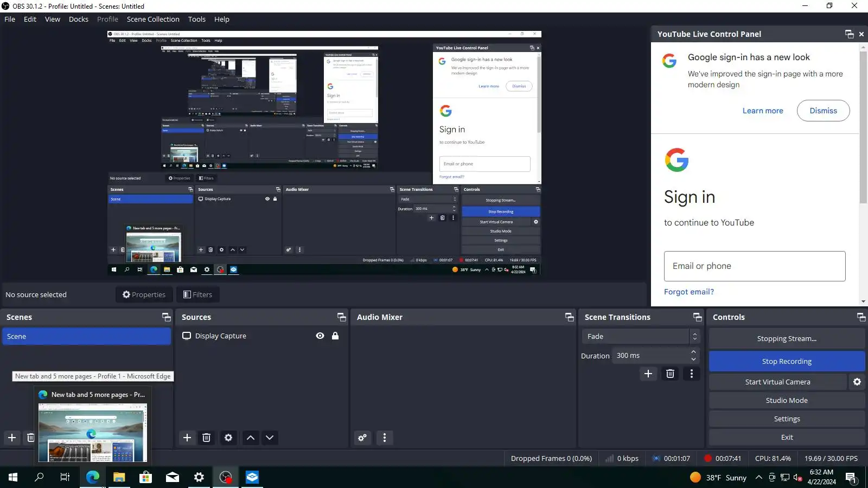The height and width of the screenshot is (488, 868).
Task: Open File Explorer from the taskbar
Action: (119, 477)
